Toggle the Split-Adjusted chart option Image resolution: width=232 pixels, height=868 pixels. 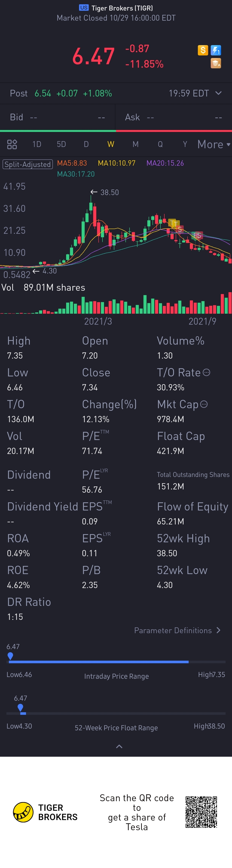(28, 164)
